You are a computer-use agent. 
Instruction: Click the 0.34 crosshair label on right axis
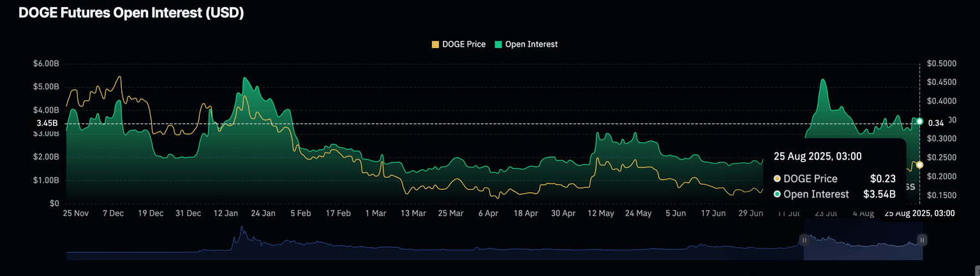click(x=936, y=123)
